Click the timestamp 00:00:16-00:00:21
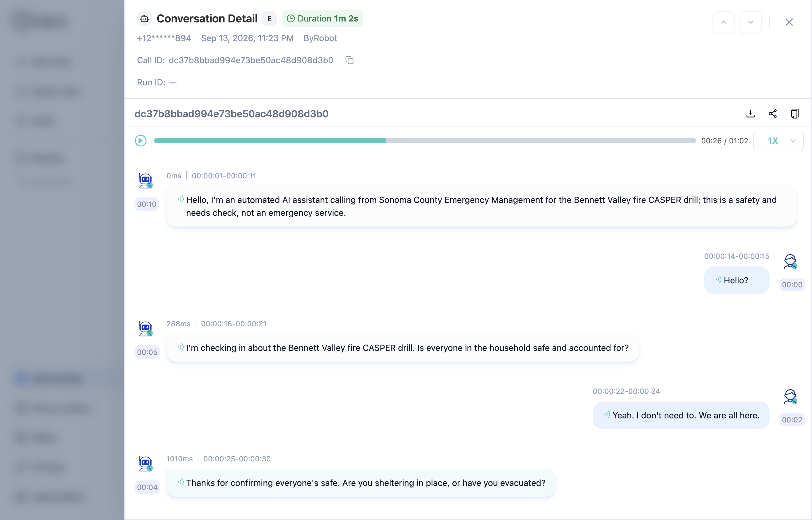The width and height of the screenshot is (812, 520). pyautogui.click(x=234, y=324)
